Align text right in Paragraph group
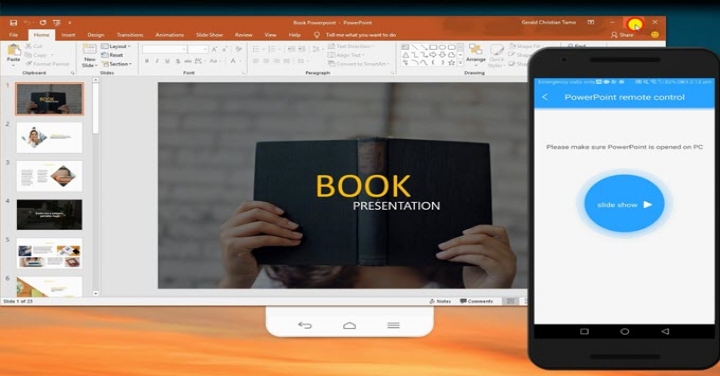This screenshot has width=720, height=376. coord(276,61)
